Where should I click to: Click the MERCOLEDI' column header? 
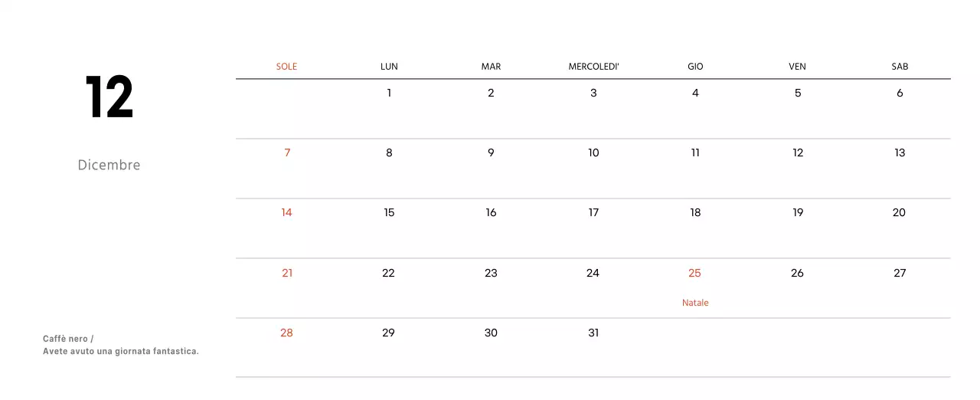pos(593,67)
